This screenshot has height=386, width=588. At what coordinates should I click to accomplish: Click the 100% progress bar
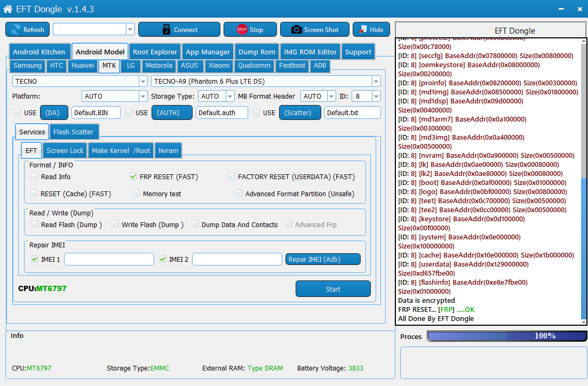point(507,336)
